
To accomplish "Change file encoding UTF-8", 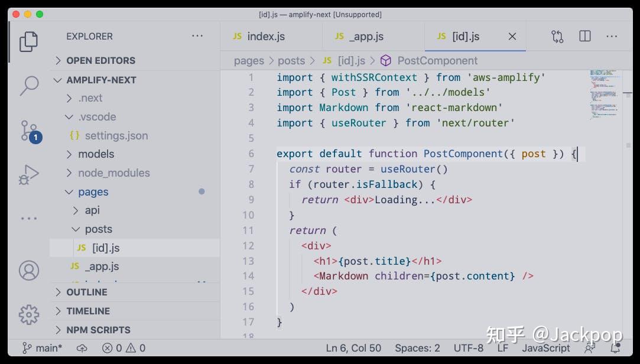I will click(x=469, y=348).
